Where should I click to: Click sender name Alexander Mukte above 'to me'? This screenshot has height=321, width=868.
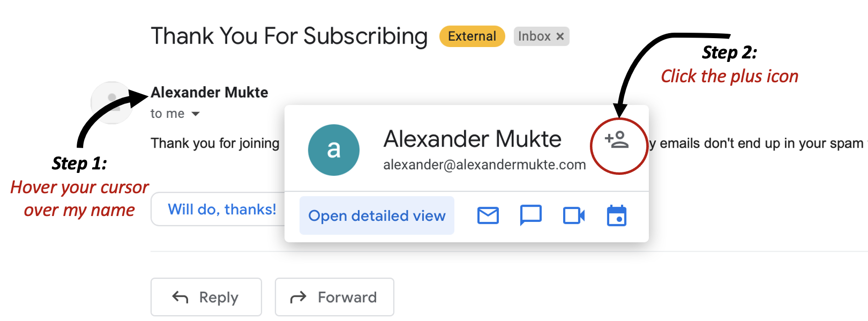209,92
